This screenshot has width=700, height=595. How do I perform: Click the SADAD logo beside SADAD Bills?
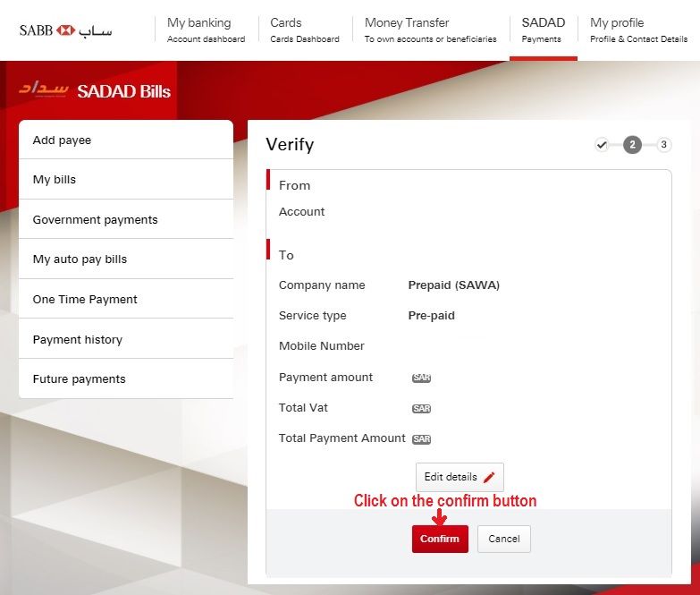[43, 89]
